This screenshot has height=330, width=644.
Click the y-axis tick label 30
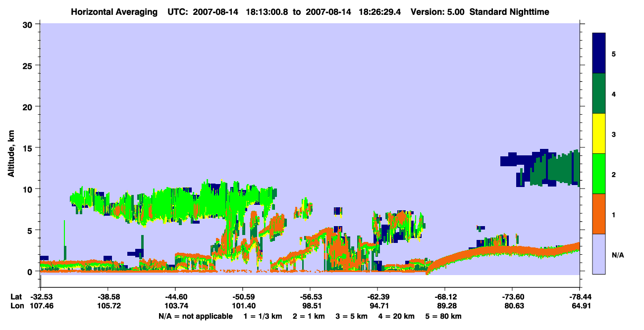[x=29, y=24]
